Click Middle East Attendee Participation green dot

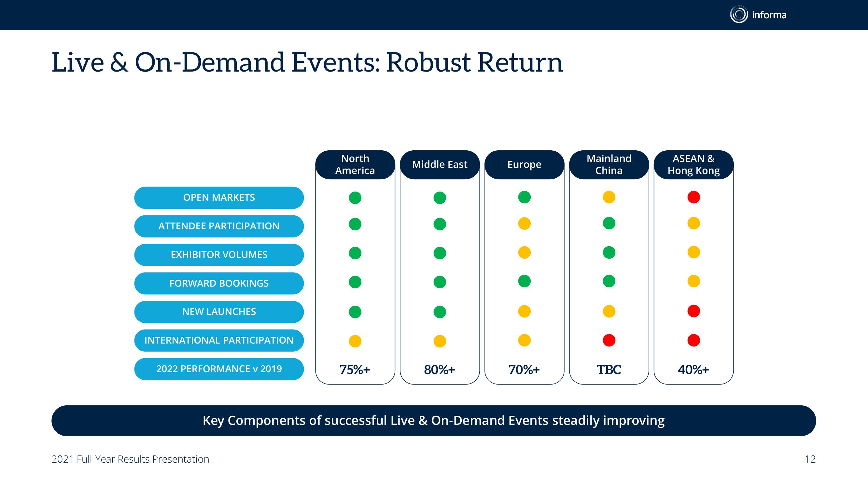[x=440, y=224]
